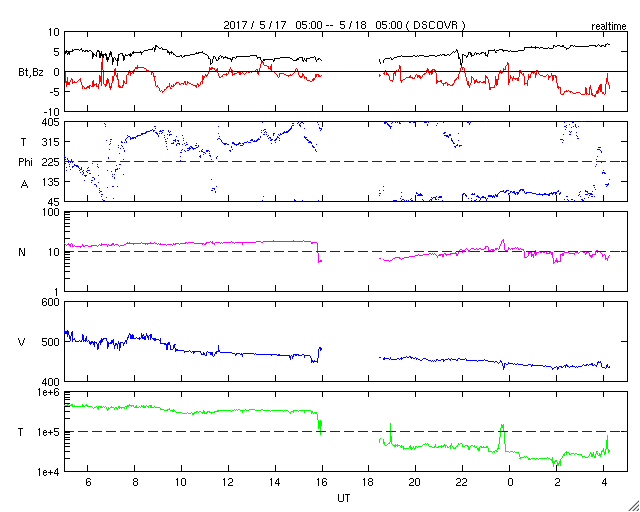
Task: Click the "12" hour tick on UT axis
Action: [x=228, y=481]
